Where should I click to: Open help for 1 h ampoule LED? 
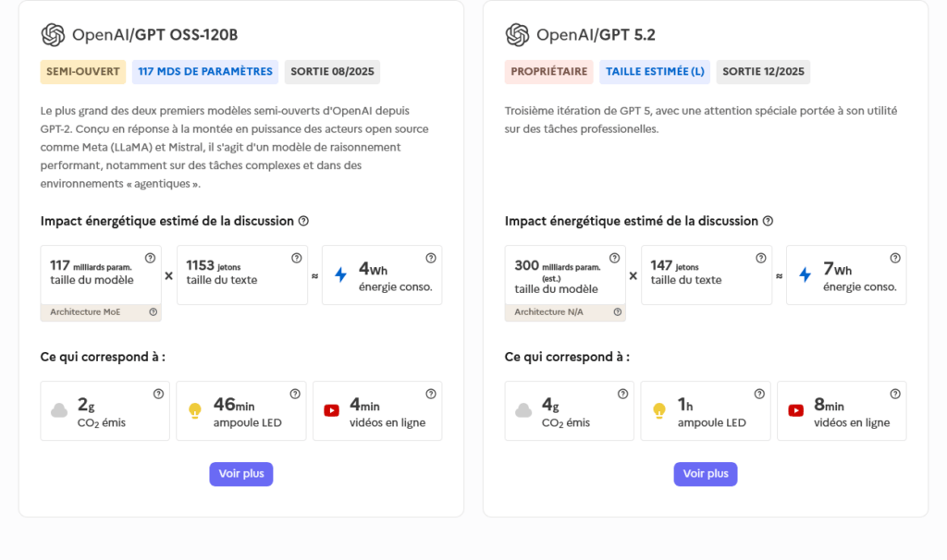point(759,394)
